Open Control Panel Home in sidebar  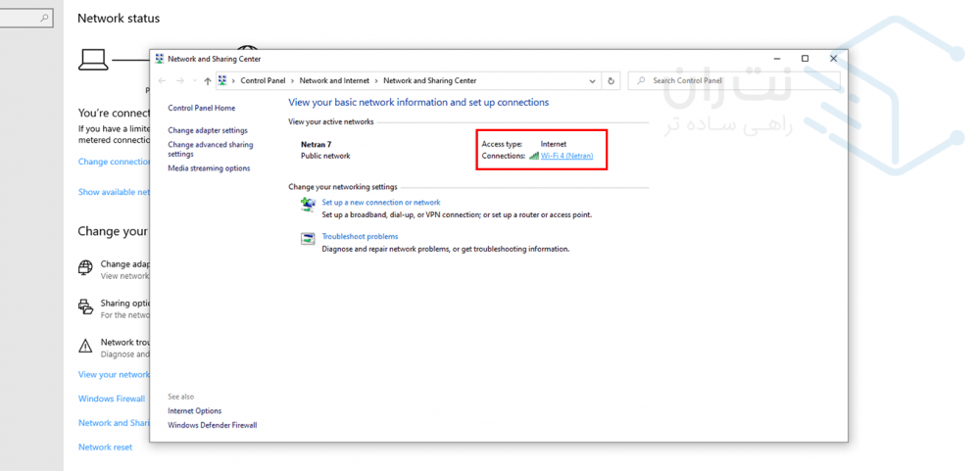(201, 108)
